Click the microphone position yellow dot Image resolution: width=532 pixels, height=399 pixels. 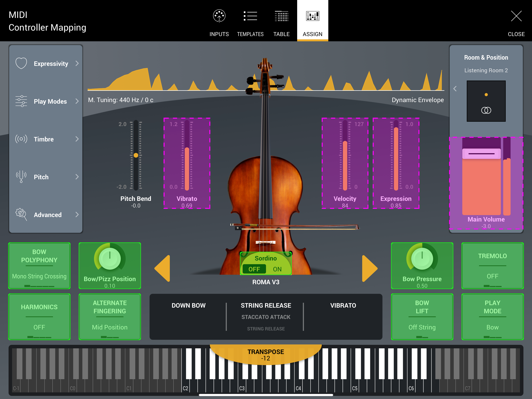(x=486, y=94)
